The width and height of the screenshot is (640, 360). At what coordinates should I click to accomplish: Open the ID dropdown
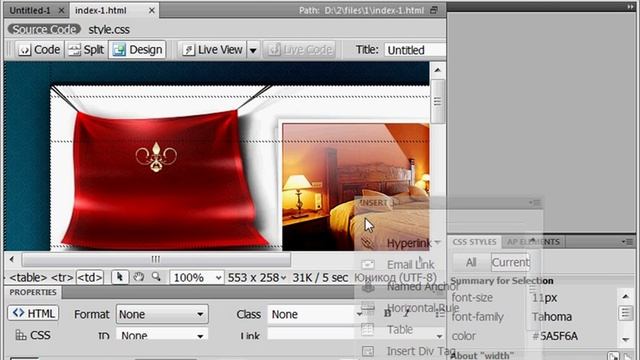(x=162, y=335)
